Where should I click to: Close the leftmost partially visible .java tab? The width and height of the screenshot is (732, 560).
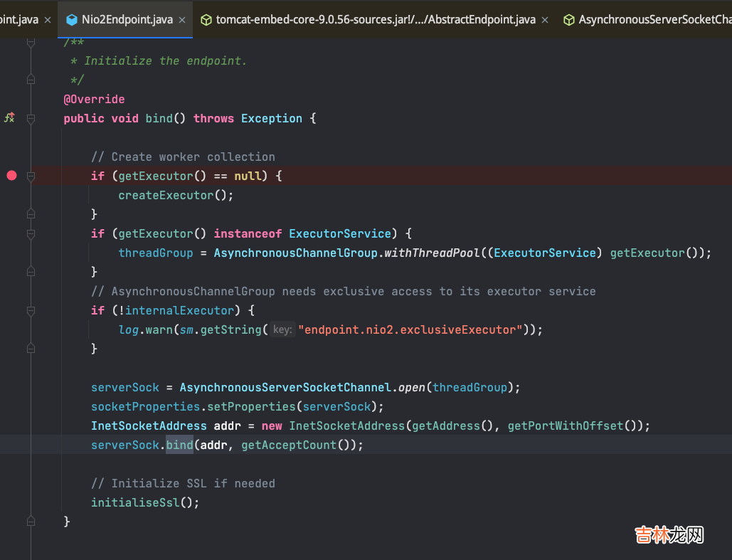tap(47, 20)
